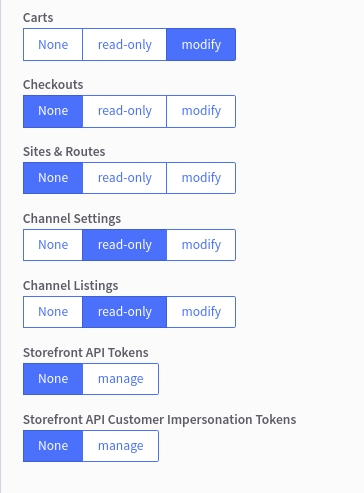Choose read-only for Sites & Routes
364x493 pixels.
point(124,178)
